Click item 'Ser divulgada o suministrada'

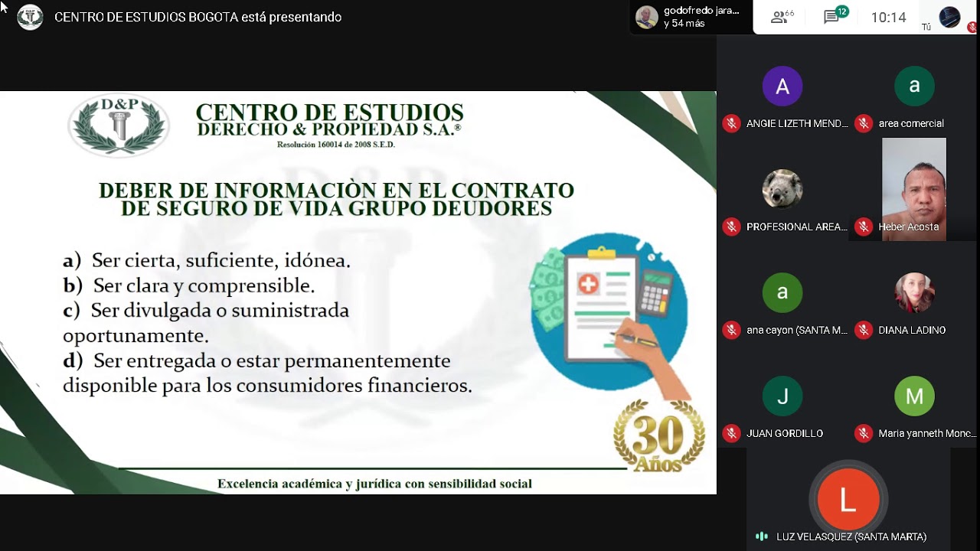(x=220, y=311)
